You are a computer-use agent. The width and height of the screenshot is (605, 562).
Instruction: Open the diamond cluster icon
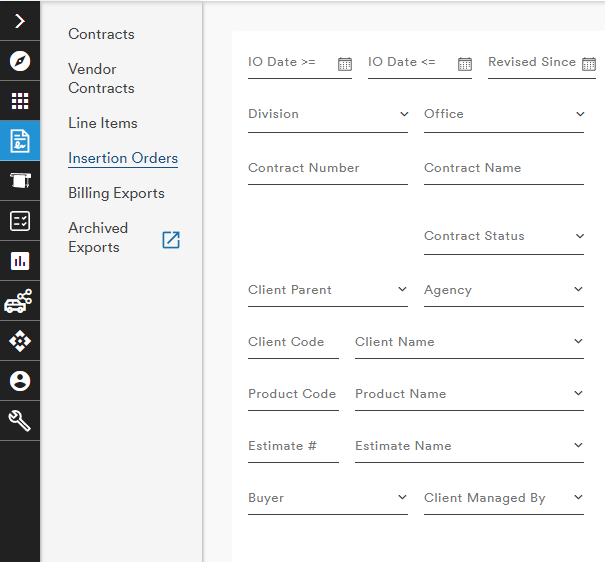coord(20,341)
